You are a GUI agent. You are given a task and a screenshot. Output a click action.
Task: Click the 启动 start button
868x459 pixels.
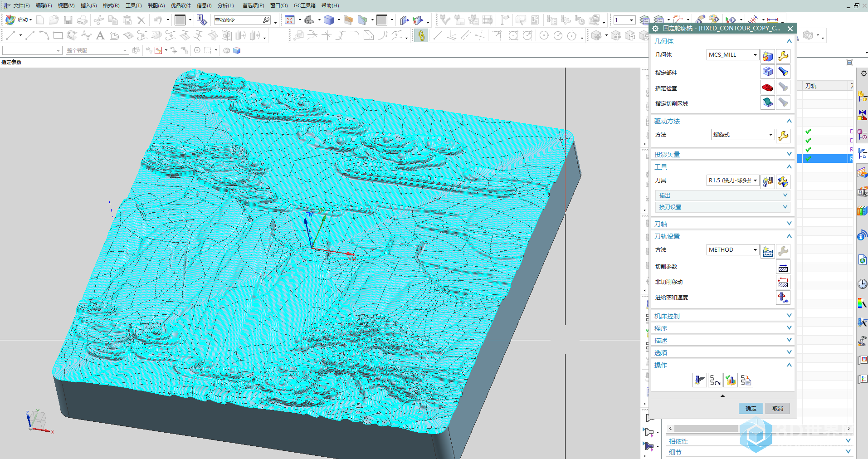19,20
